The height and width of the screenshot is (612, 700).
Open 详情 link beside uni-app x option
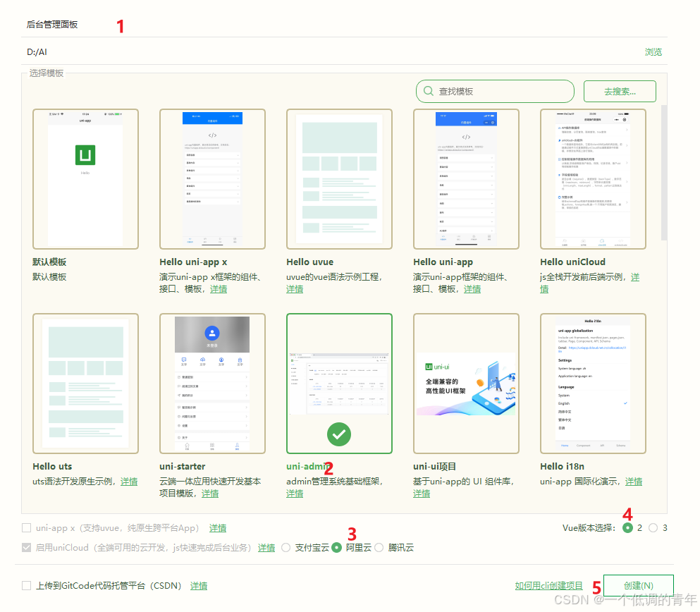coord(218,528)
